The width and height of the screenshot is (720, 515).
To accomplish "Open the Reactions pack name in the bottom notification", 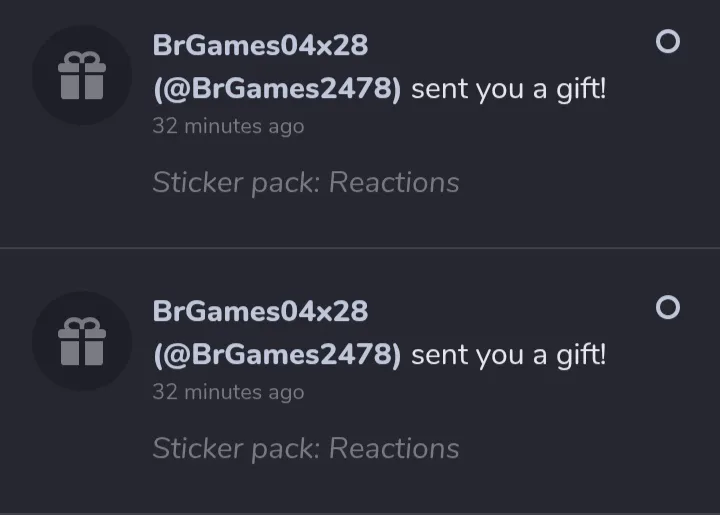I will point(394,448).
